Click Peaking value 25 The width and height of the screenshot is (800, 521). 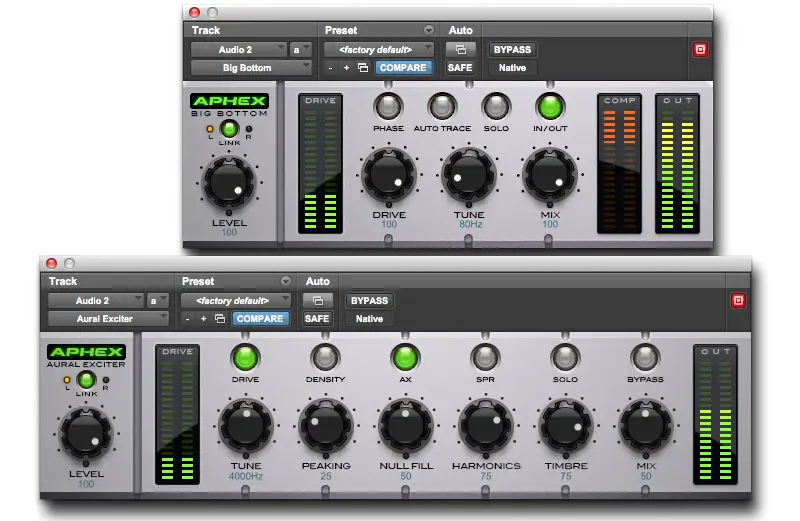pos(326,476)
